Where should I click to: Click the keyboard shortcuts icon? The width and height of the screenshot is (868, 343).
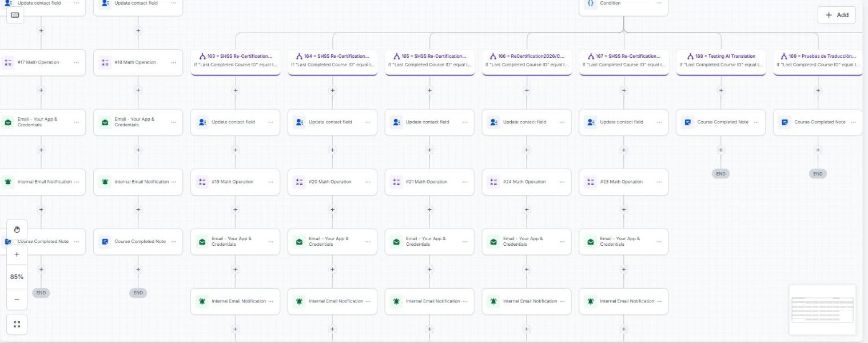15,15
